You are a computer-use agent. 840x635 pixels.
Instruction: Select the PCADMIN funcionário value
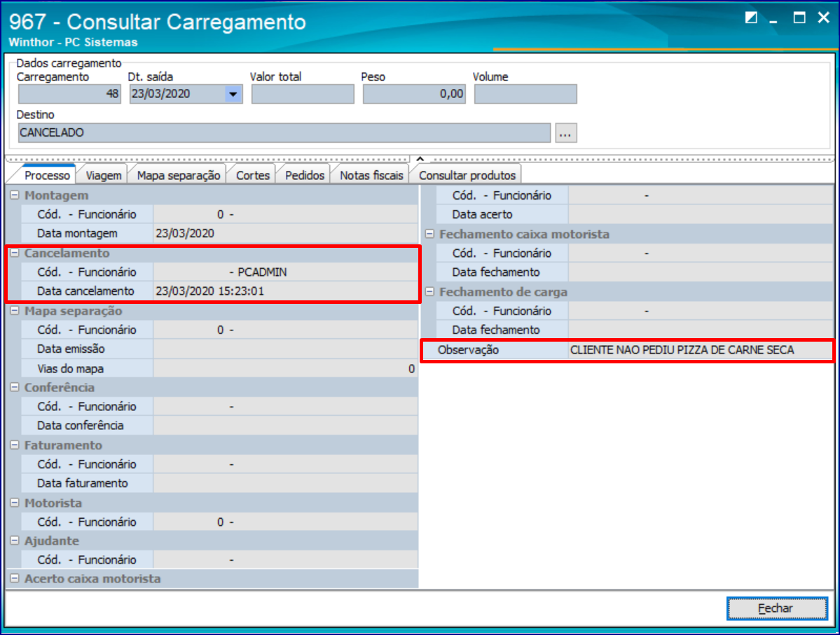262,272
